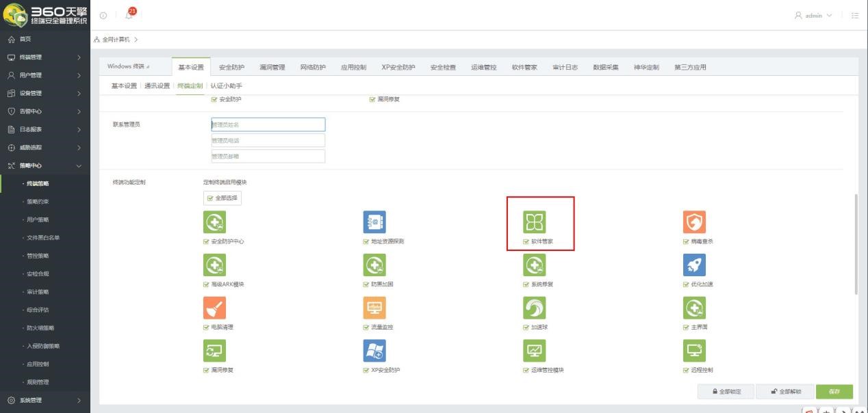Click the 地址资源探测 module icon
The height and width of the screenshot is (413, 868).
(374, 222)
